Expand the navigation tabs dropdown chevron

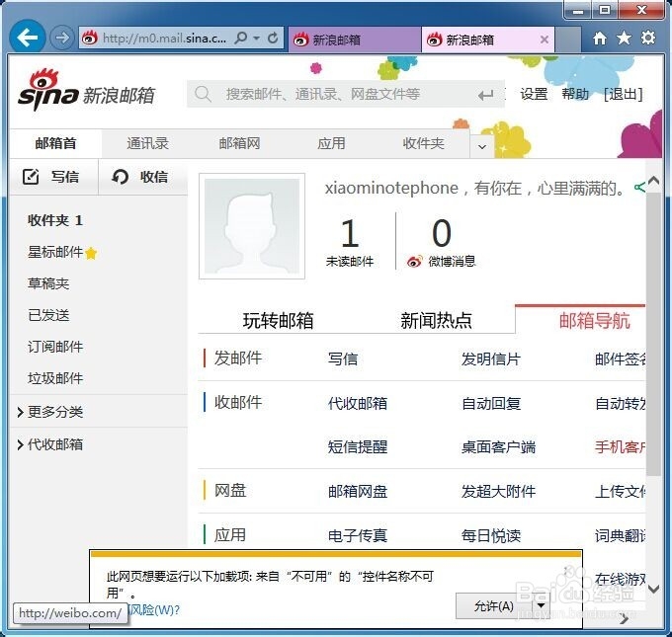coord(482,146)
